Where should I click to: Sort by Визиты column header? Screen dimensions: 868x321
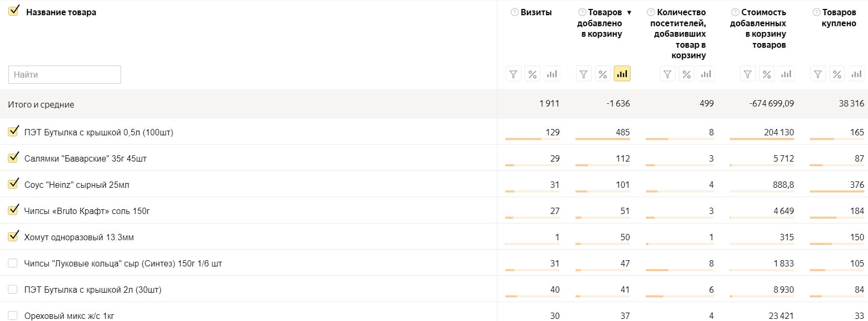pyautogui.click(x=536, y=12)
